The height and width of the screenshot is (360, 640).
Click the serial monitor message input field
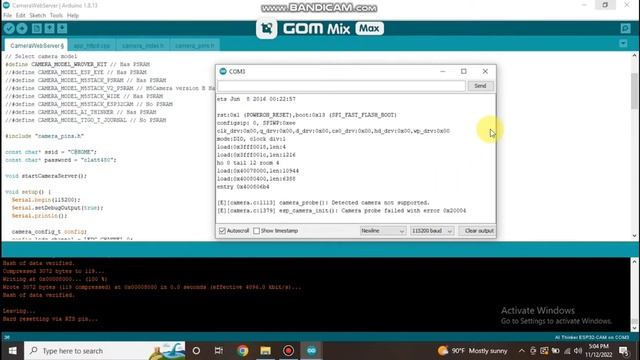(341, 86)
